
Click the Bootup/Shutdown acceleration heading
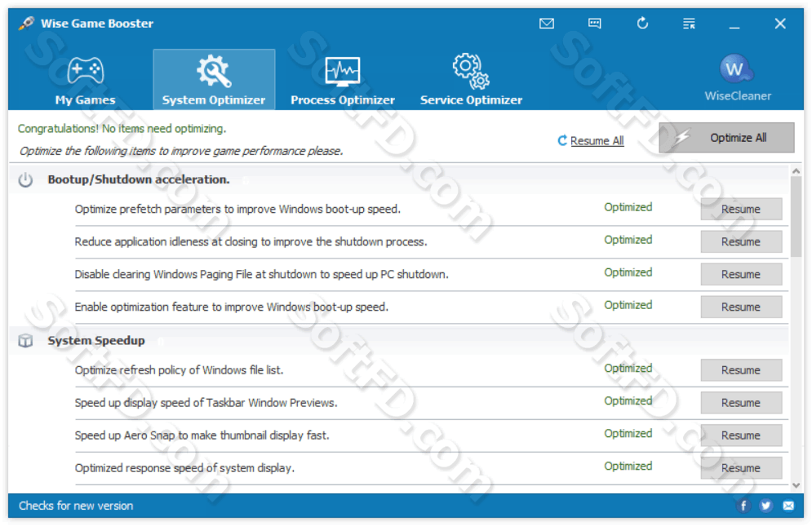coord(138,179)
